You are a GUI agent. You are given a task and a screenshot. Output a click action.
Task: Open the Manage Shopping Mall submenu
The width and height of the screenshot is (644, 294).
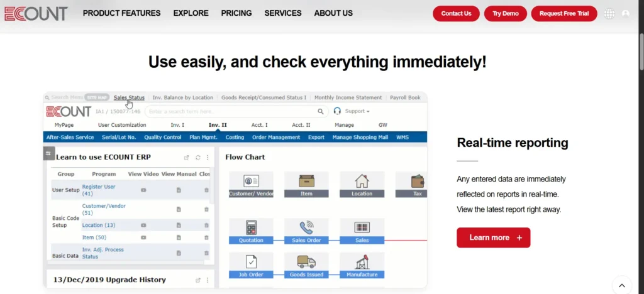360,138
